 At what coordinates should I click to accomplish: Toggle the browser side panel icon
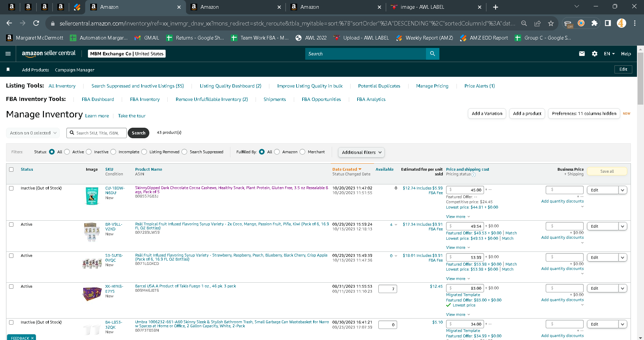608,23
